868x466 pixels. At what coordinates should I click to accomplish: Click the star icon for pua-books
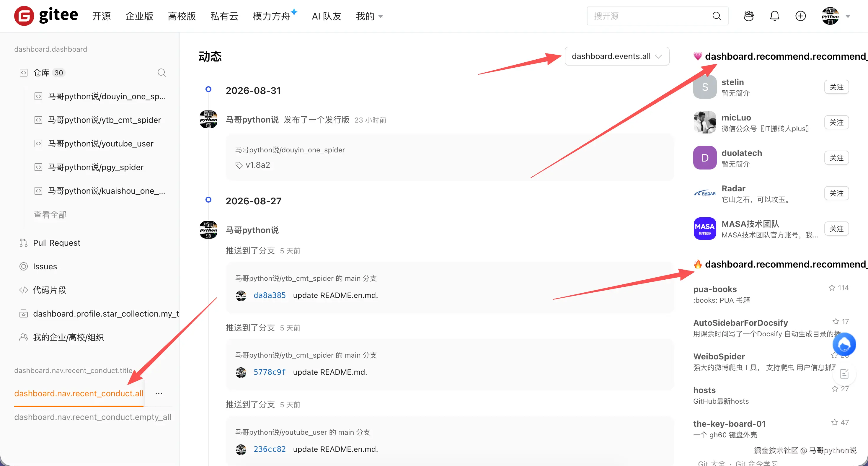coord(832,288)
